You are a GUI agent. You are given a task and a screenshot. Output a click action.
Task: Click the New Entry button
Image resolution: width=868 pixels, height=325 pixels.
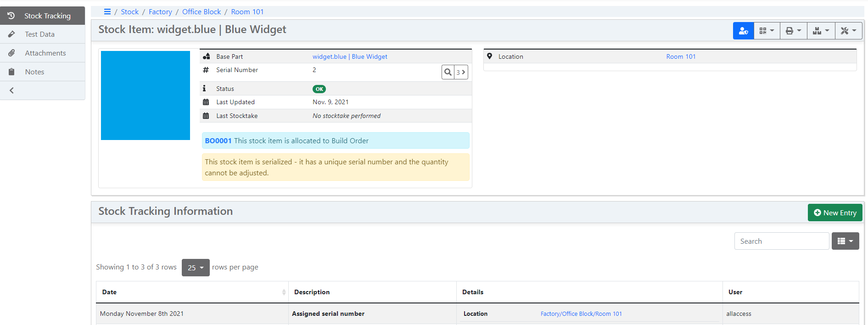coord(834,213)
